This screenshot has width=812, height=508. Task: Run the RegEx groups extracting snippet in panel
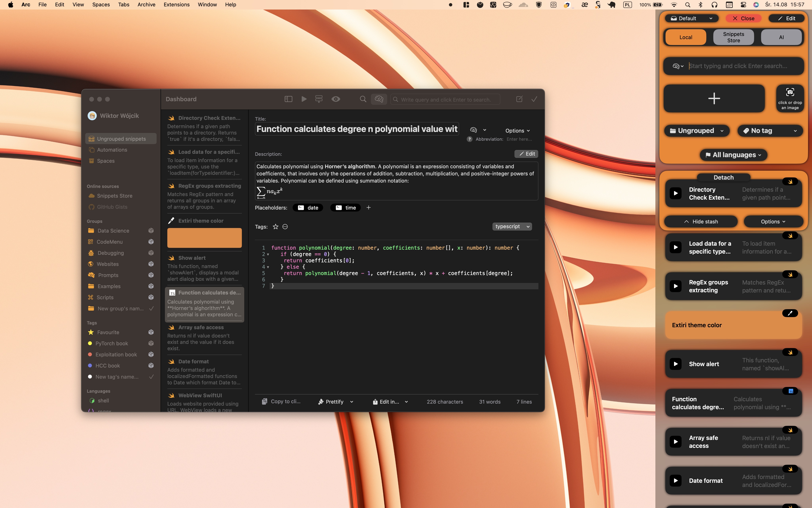coord(675,286)
